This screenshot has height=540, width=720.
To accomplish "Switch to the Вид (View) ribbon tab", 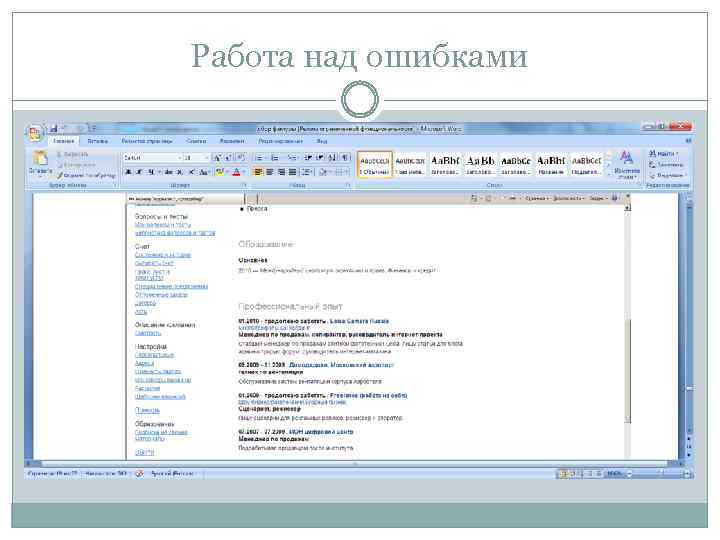I will pos(322,141).
